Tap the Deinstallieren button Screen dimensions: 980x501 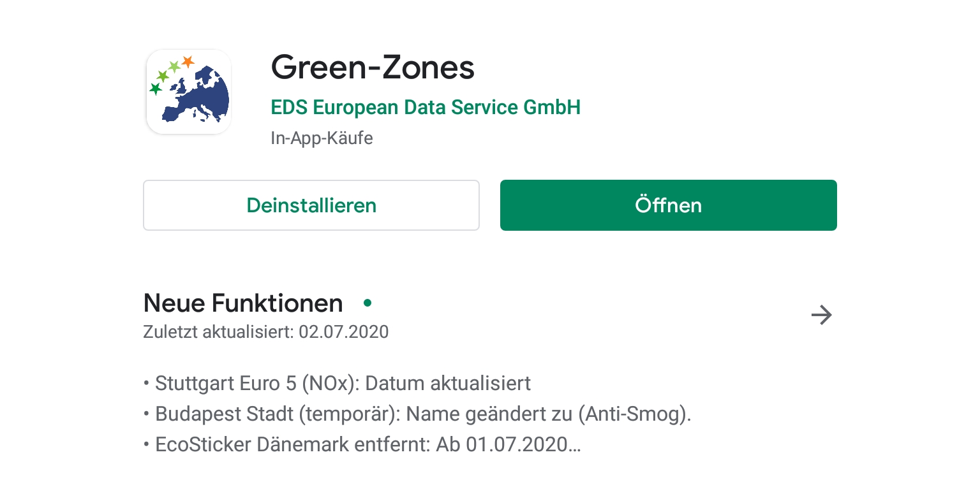coord(311,205)
